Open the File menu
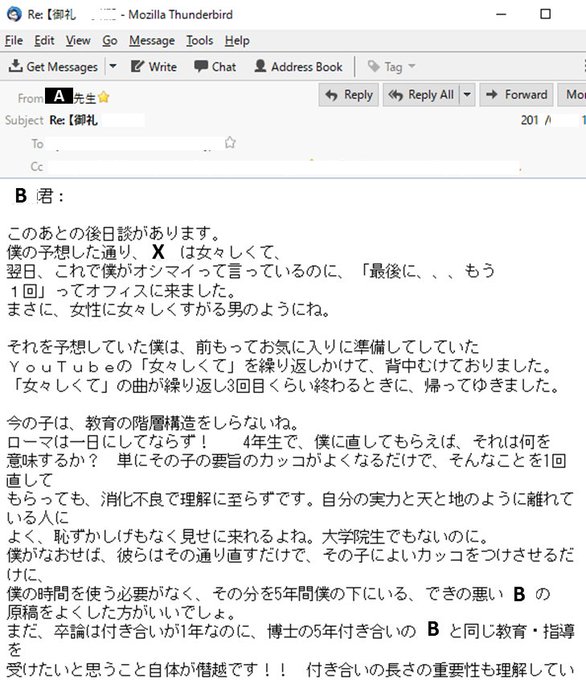Screen dimensions: 586x680 pos(14,41)
